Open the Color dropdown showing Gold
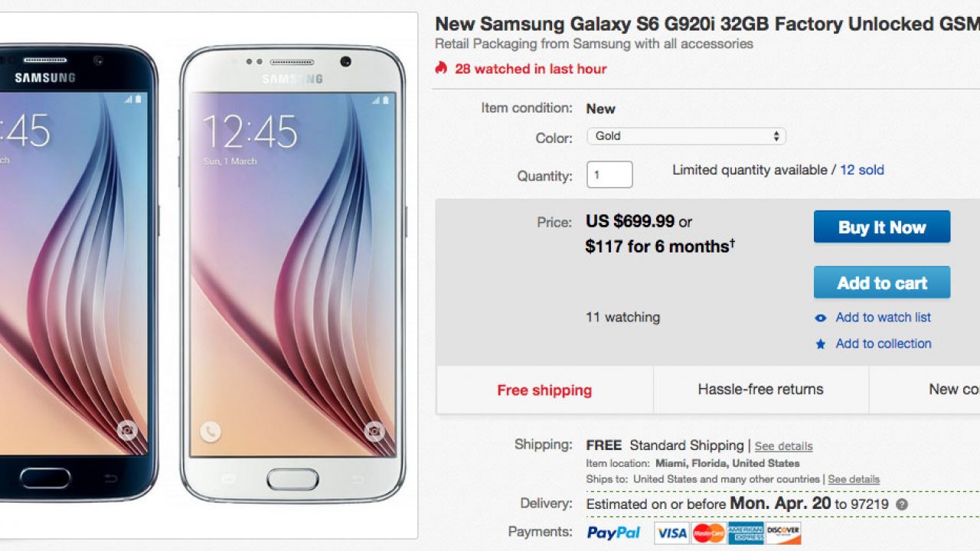 click(x=686, y=136)
